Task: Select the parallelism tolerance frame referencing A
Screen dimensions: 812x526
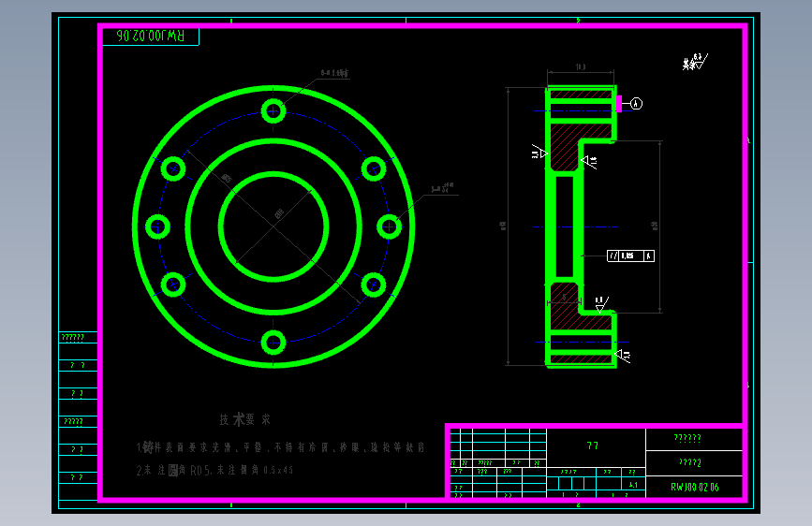Action: [630, 256]
